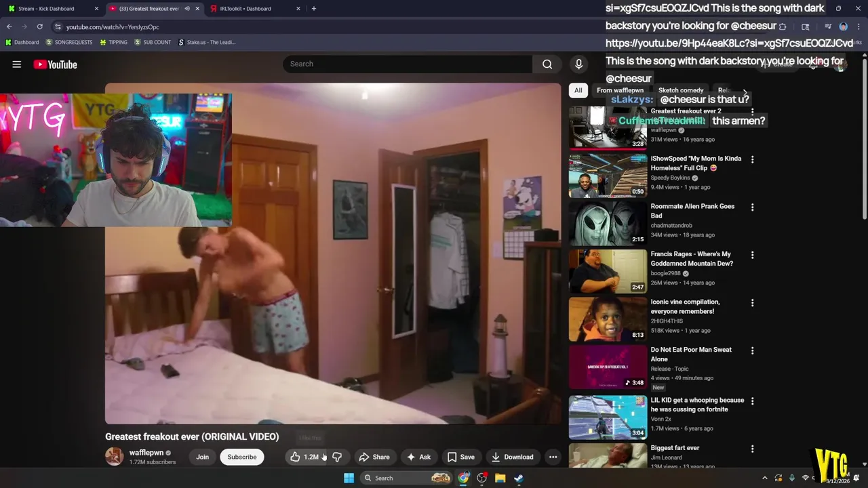The image size is (868, 488).
Task: Open a new browser tab with plus
Action: pos(313,8)
